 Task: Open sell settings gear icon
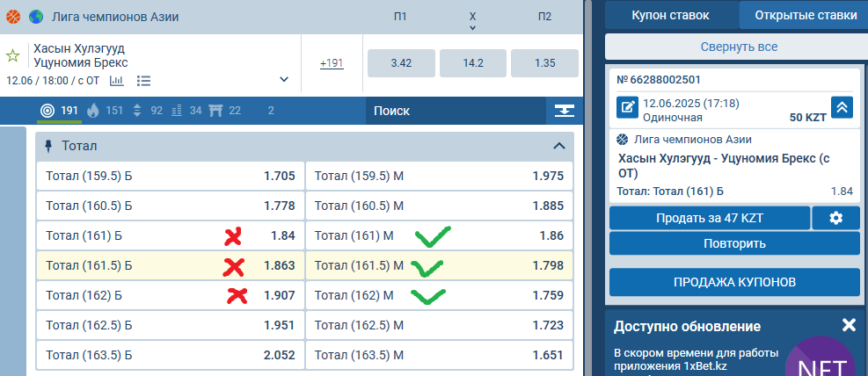835,218
